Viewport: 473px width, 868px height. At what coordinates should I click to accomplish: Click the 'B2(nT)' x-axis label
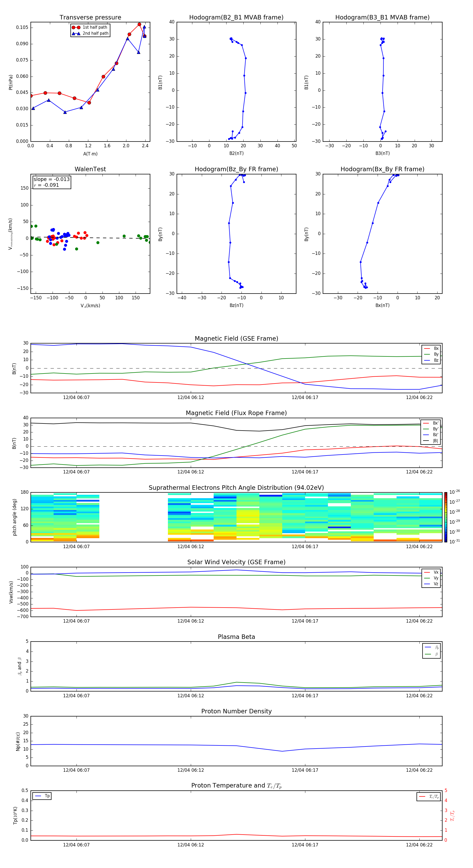pos(236,153)
